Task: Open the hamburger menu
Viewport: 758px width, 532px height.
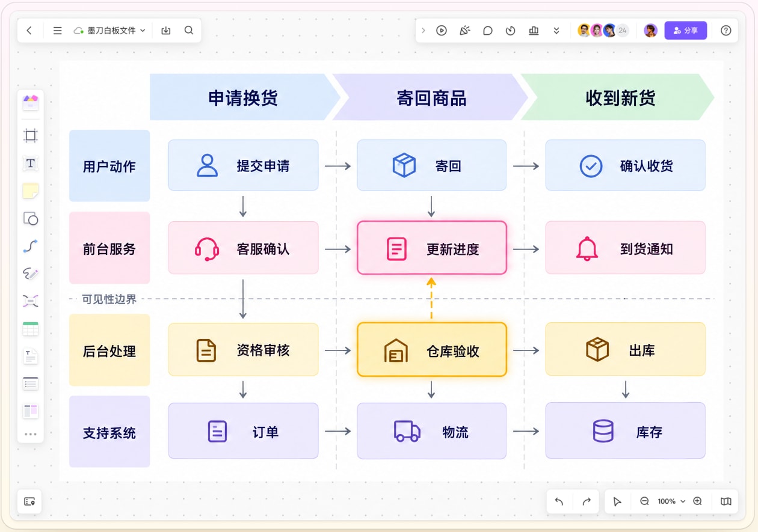Action: click(x=57, y=30)
